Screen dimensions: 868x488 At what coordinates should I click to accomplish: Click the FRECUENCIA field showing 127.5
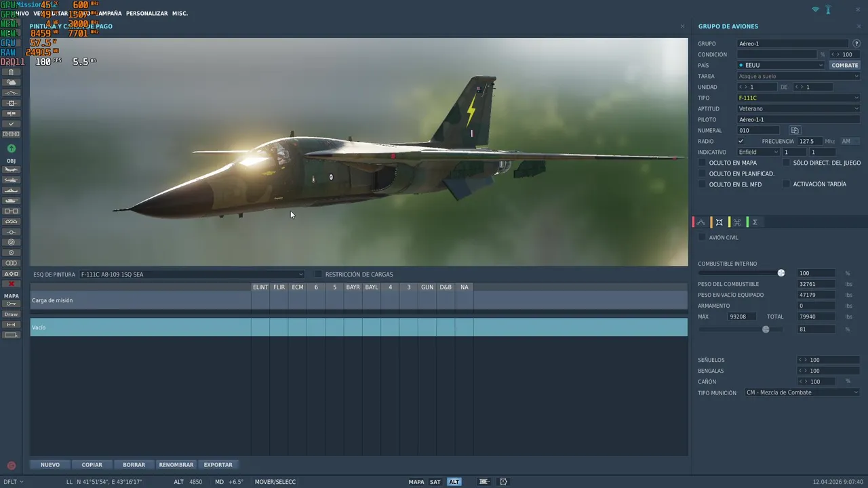coord(810,141)
